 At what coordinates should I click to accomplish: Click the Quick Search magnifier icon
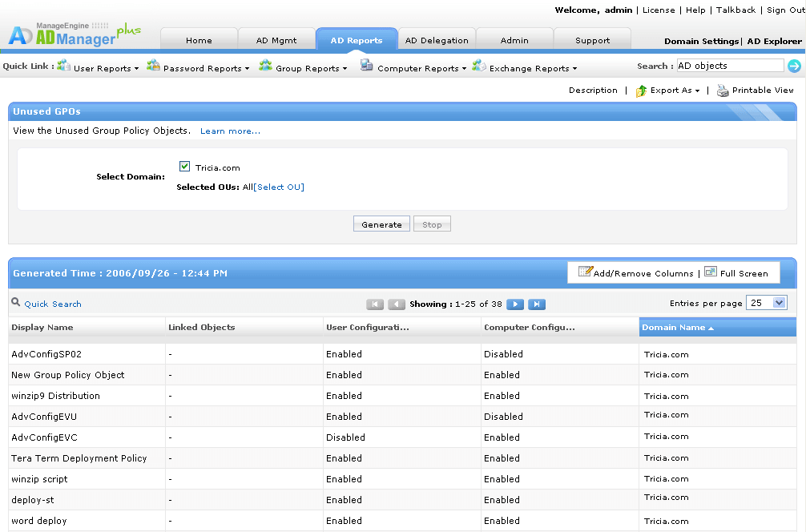16,302
